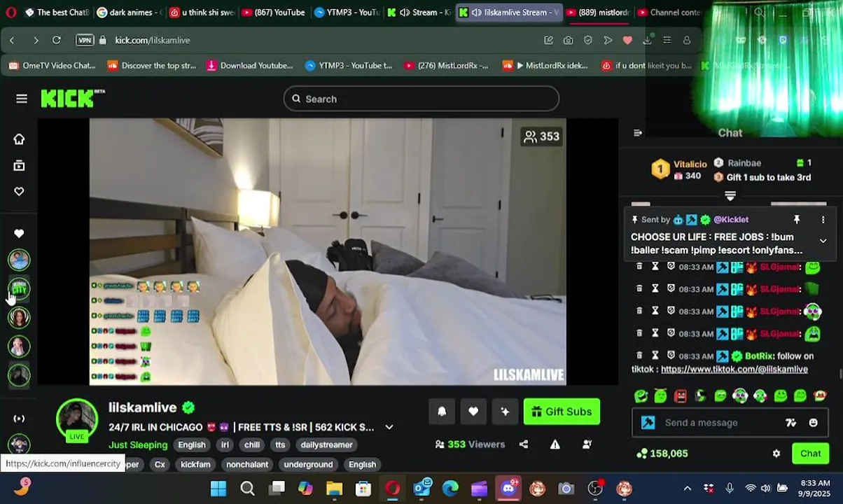The image size is (843, 504).
Task: Select the kickfam tag
Action: [195, 464]
